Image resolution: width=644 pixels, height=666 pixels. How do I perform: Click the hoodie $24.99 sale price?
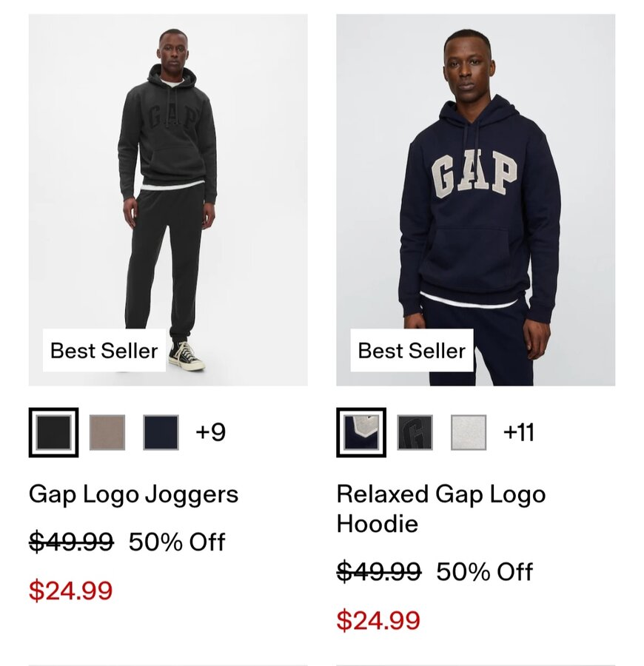378,619
